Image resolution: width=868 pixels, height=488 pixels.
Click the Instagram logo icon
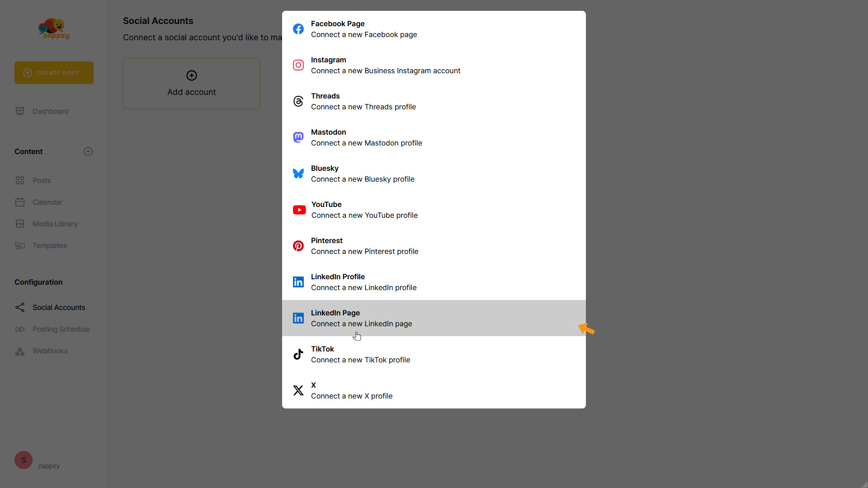(x=298, y=65)
